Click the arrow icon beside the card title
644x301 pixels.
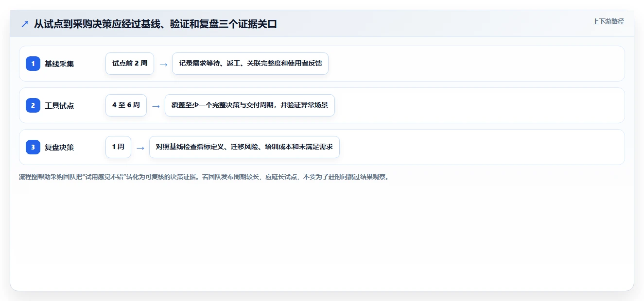pos(24,24)
